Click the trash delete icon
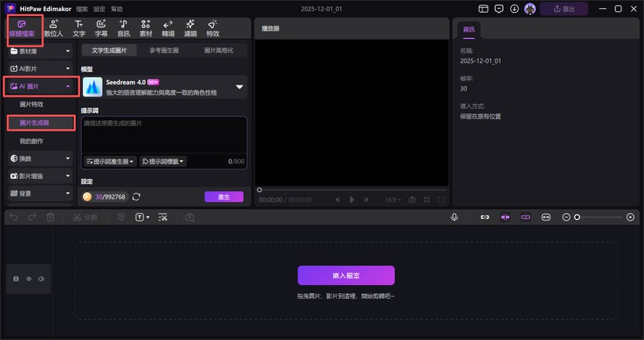Viewport: 644px width, 340px height. pyautogui.click(x=50, y=217)
